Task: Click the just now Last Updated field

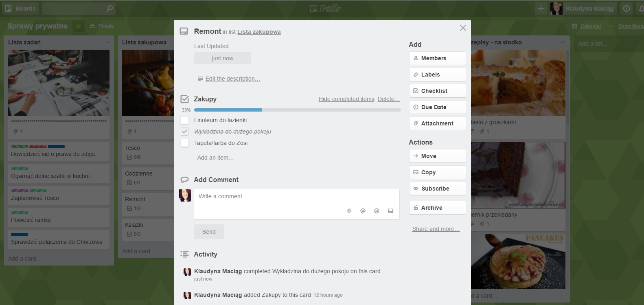Action: (x=223, y=58)
